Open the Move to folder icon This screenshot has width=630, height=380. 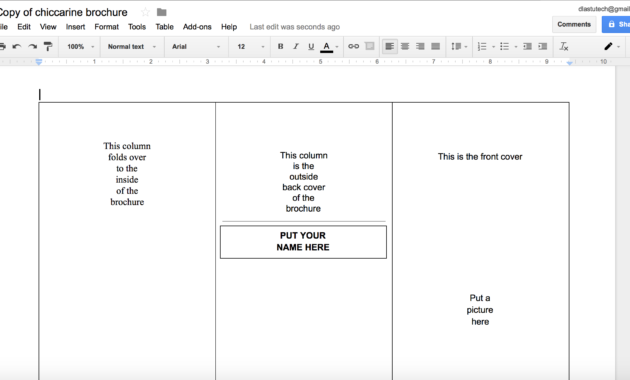tap(162, 12)
